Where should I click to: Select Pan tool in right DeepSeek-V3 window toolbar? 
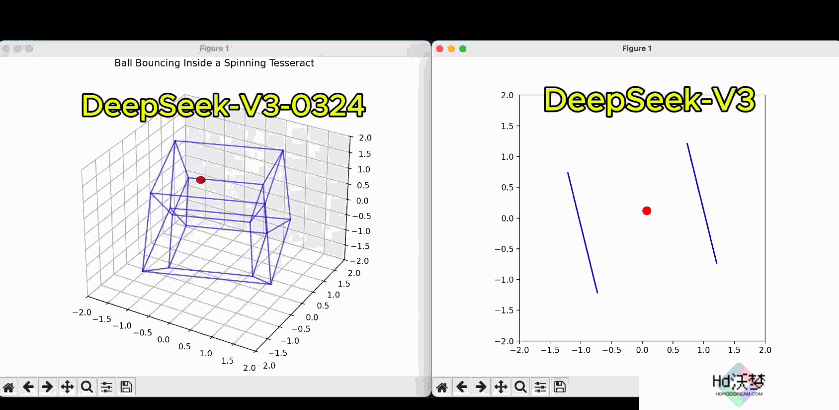point(501,386)
